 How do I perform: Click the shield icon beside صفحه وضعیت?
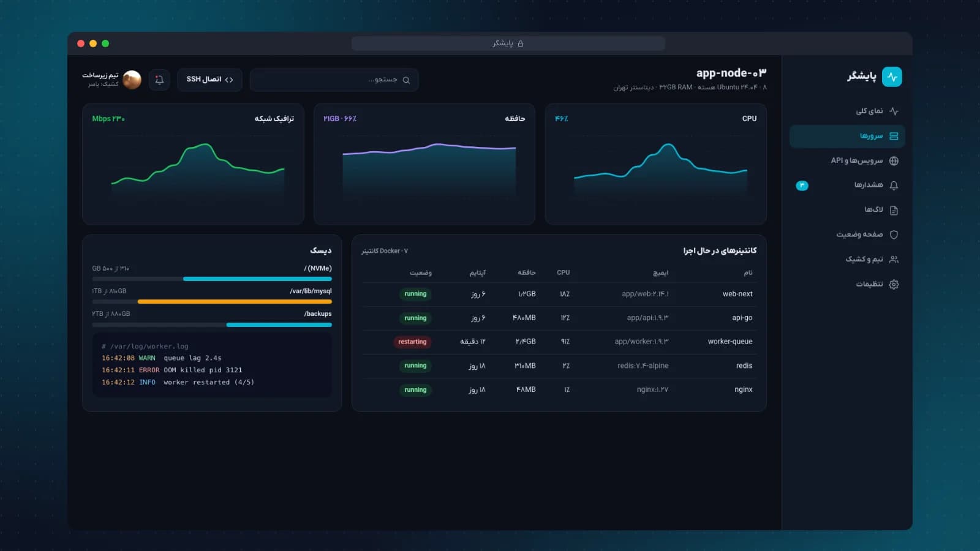pos(894,234)
